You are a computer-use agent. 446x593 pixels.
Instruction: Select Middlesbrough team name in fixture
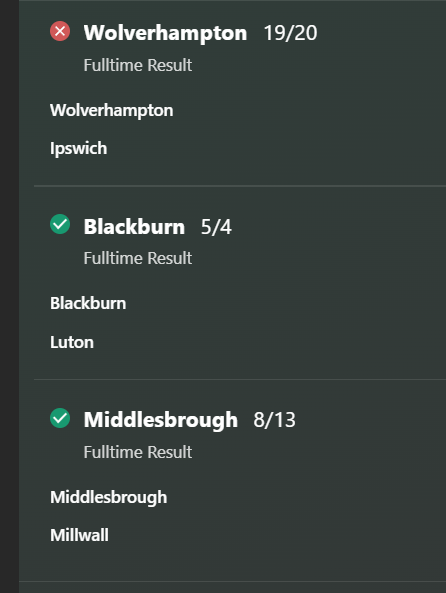(x=109, y=497)
